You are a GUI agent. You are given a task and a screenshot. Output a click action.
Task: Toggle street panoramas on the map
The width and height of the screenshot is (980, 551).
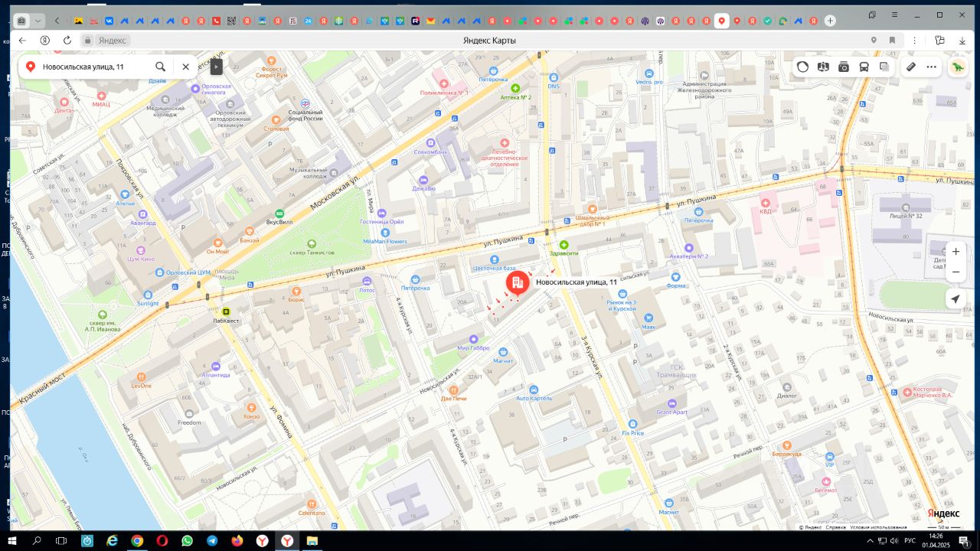[844, 67]
